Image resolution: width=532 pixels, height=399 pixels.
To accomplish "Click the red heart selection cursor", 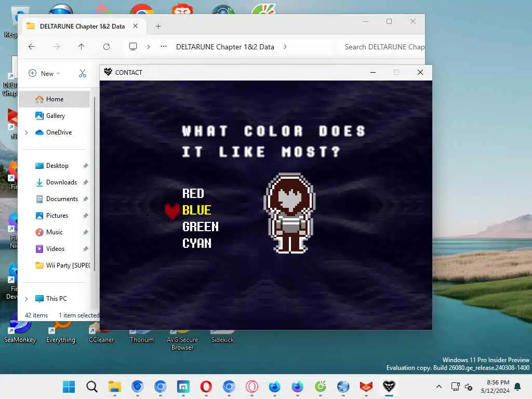I will 172,211.
